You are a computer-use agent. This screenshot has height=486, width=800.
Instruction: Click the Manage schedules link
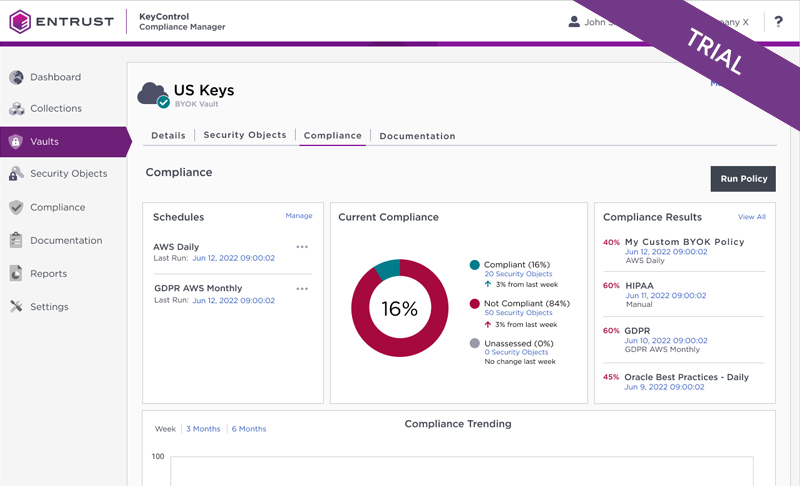click(x=299, y=216)
